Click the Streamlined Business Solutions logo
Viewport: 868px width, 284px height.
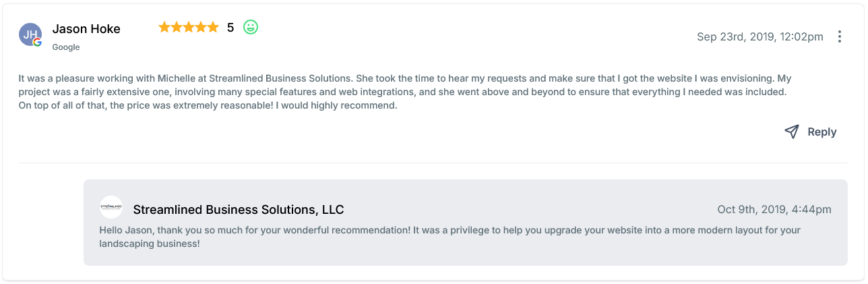tap(111, 207)
